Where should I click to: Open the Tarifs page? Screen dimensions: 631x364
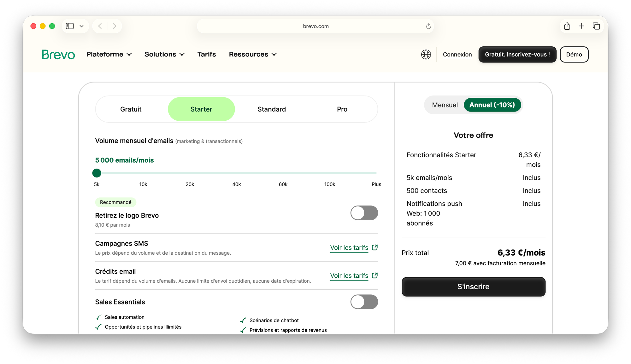207,55
